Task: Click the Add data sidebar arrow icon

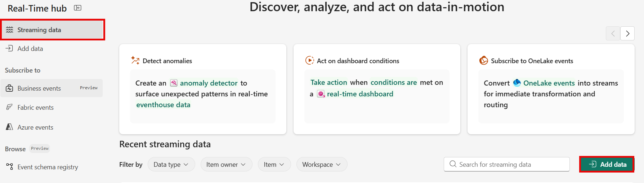Action: click(x=9, y=48)
